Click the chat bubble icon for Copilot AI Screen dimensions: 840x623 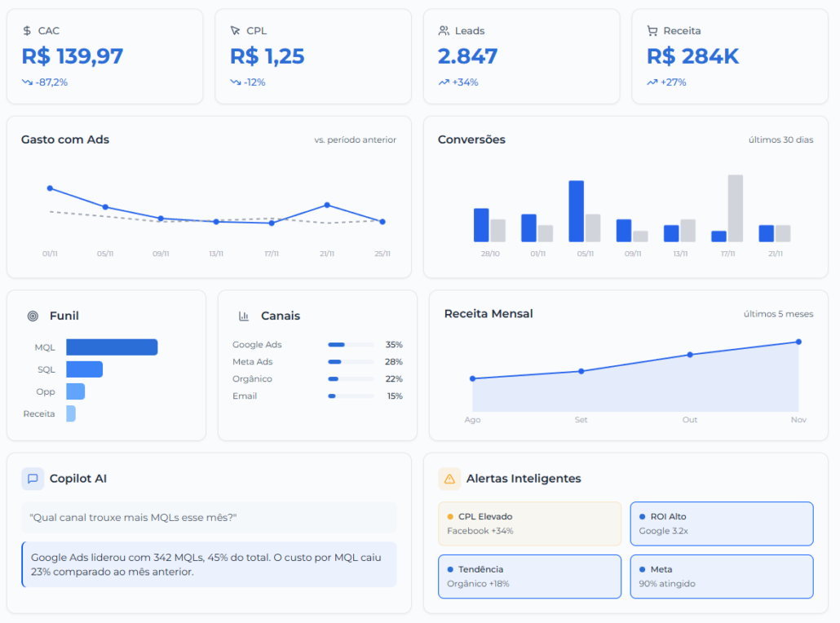(x=33, y=479)
